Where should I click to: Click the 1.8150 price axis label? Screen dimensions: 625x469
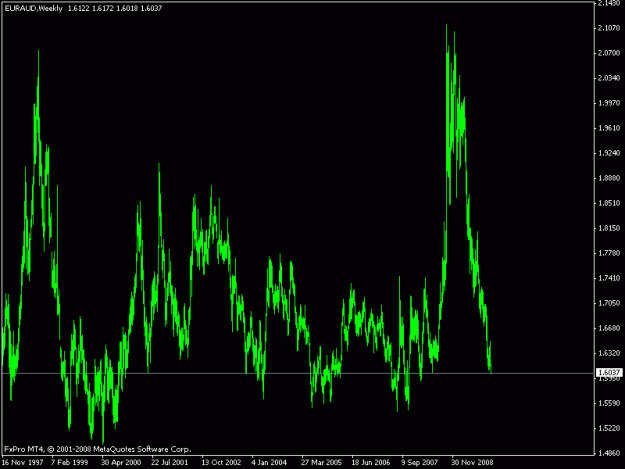[x=609, y=228]
